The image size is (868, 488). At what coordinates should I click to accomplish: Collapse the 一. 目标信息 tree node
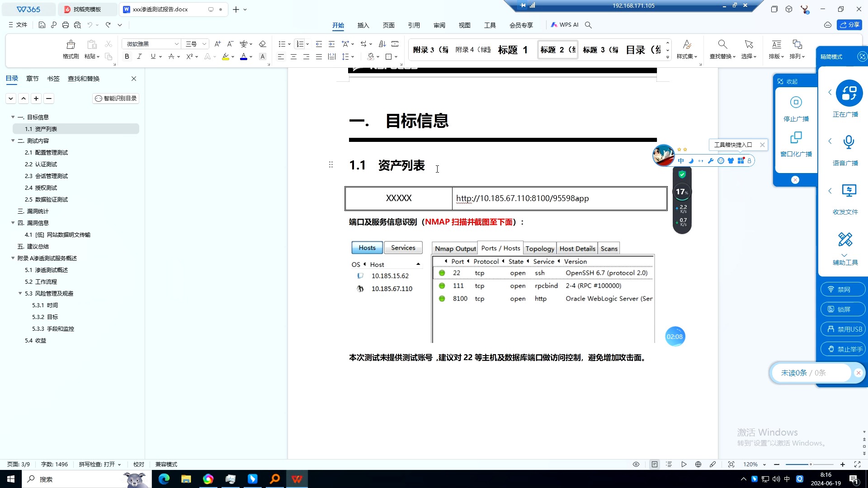tap(13, 117)
